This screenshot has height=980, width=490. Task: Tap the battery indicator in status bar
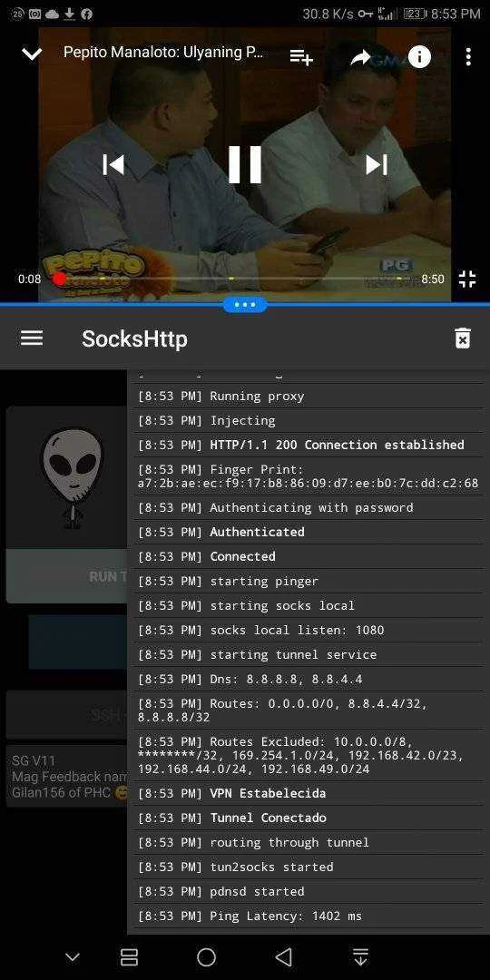click(415, 14)
